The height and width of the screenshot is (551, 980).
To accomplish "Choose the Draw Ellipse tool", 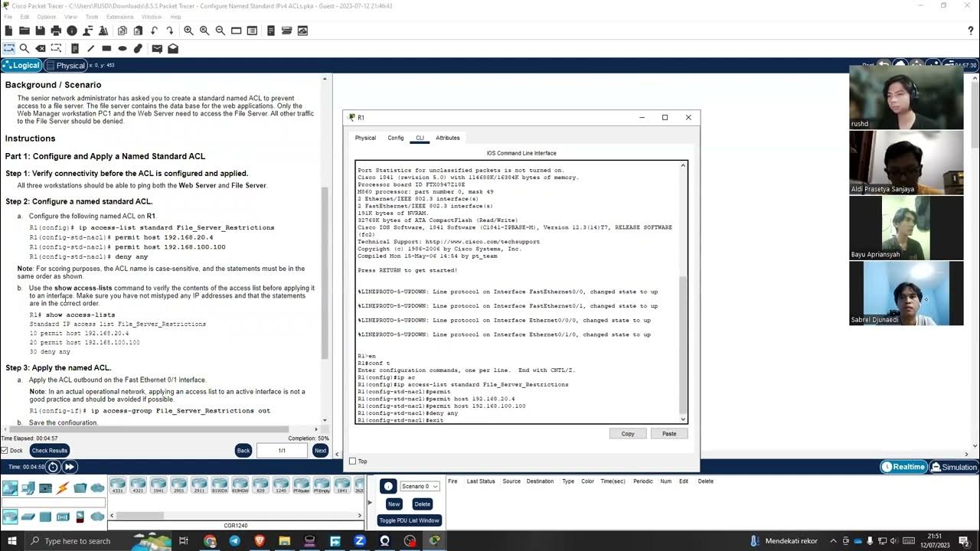I will click(x=122, y=48).
